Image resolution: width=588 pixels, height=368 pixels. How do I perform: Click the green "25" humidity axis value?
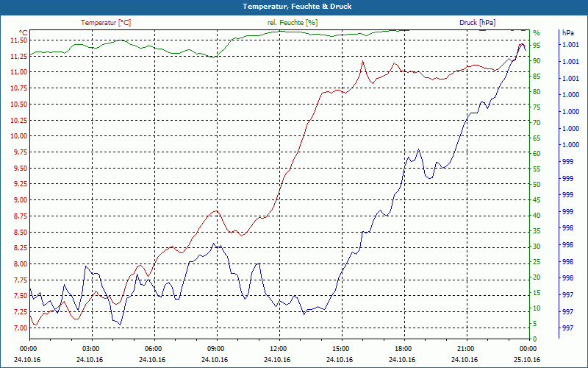537,262
